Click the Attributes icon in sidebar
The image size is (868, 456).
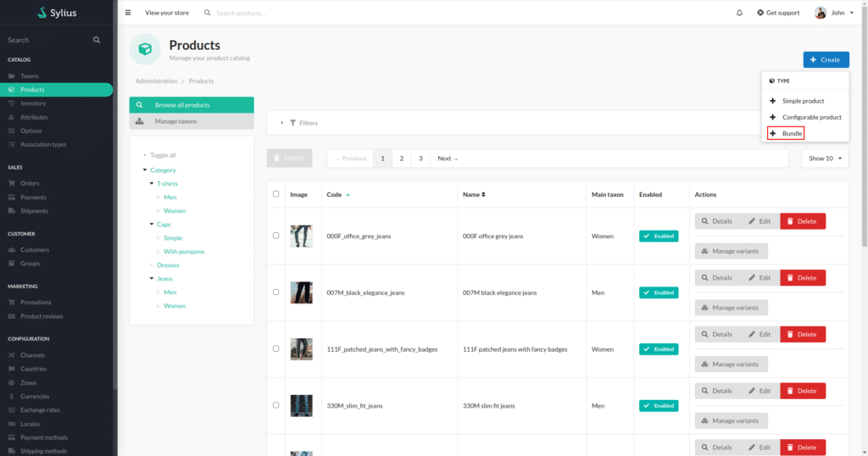click(x=12, y=117)
